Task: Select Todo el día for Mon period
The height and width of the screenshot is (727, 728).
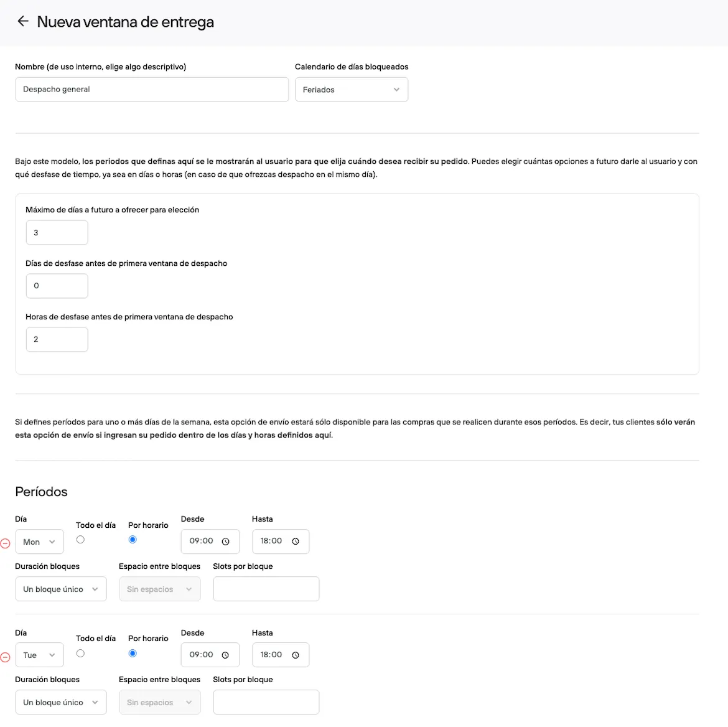Action: tap(80, 540)
